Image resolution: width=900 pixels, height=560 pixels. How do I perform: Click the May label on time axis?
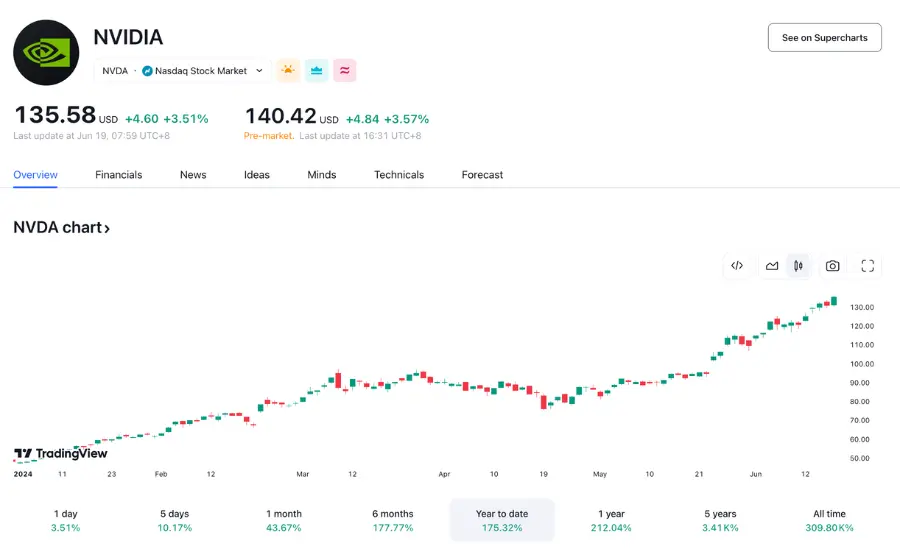click(x=600, y=474)
